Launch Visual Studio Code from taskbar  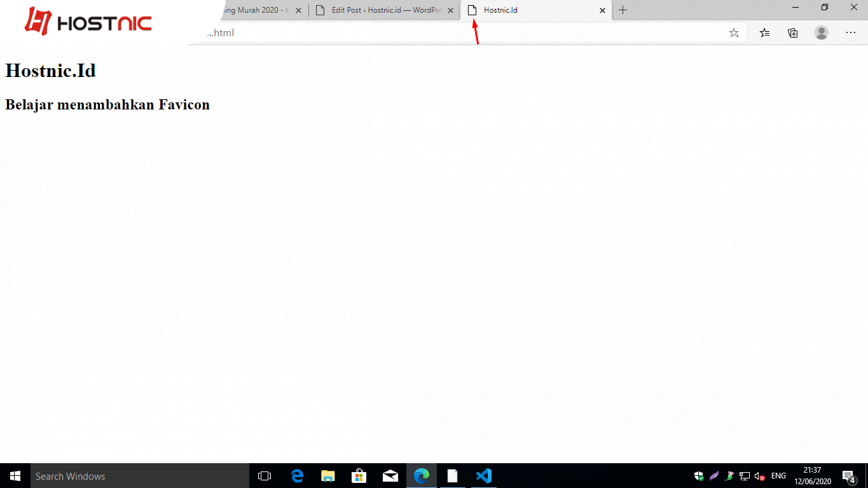484,475
